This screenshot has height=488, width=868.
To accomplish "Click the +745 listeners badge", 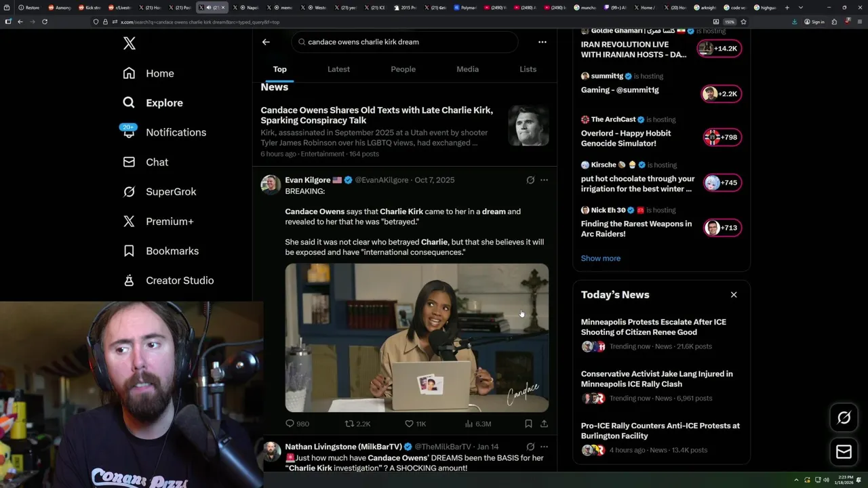I will (x=722, y=183).
